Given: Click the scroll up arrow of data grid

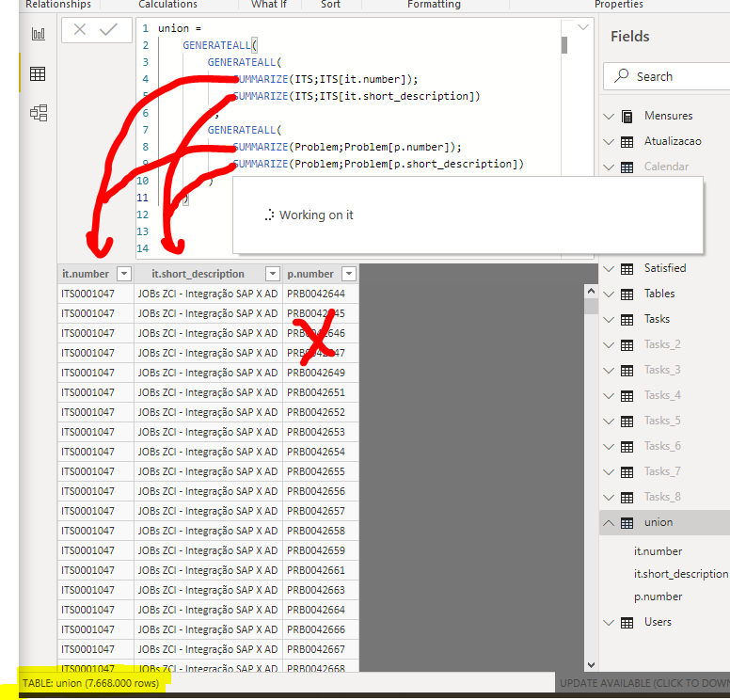Looking at the screenshot, I should pyautogui.click(x=591, y=291).
